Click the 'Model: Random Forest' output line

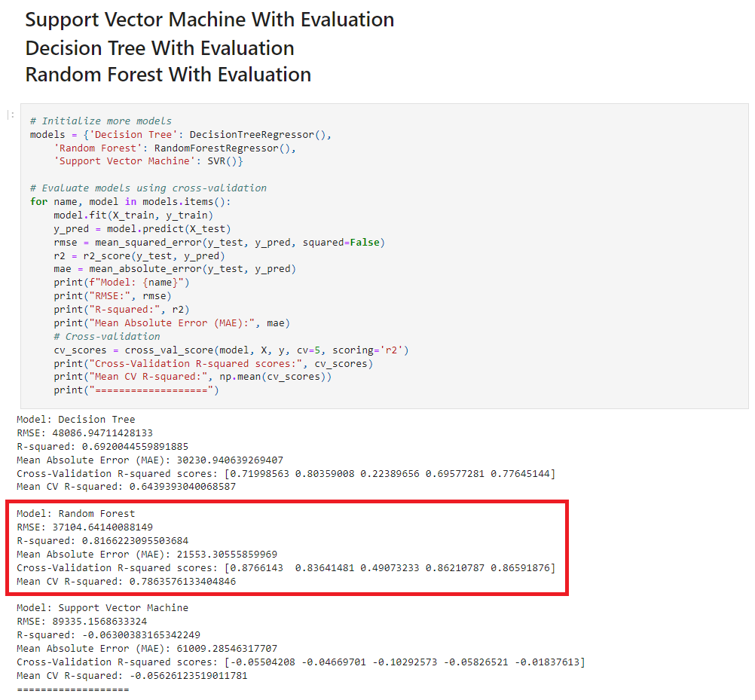pyautogui.click(x=76, y=514)
